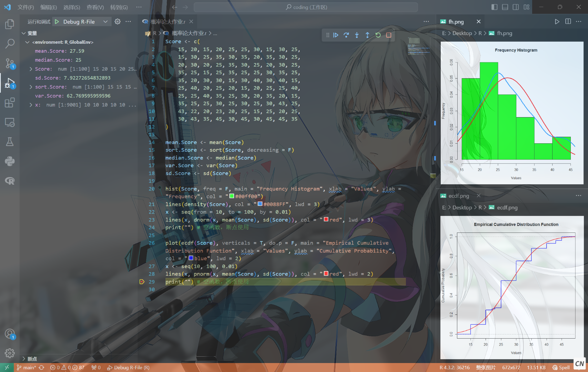
Task: Open the remote window indicator
Action: coord(7,368)
